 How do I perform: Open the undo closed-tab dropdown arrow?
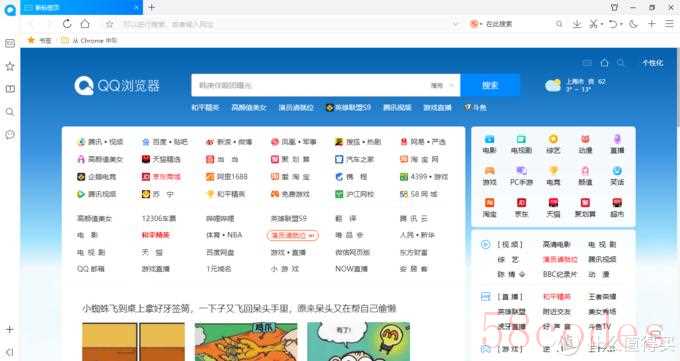[621, 24]
